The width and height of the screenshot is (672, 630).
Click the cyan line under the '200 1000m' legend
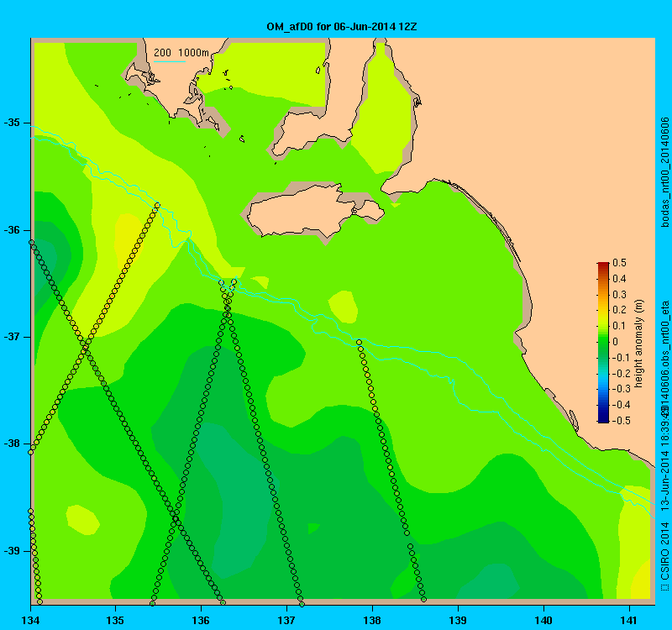tap(170, 61)
